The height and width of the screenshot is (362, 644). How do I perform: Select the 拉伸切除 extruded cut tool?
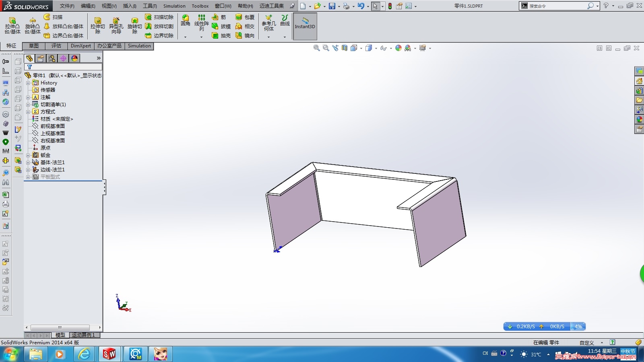tap(97, 26)
